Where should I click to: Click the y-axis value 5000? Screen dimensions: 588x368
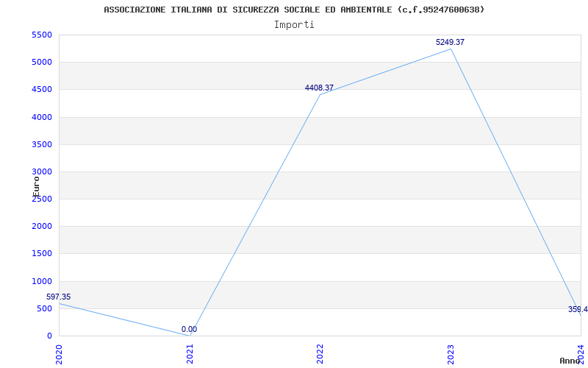coord(42,63)
